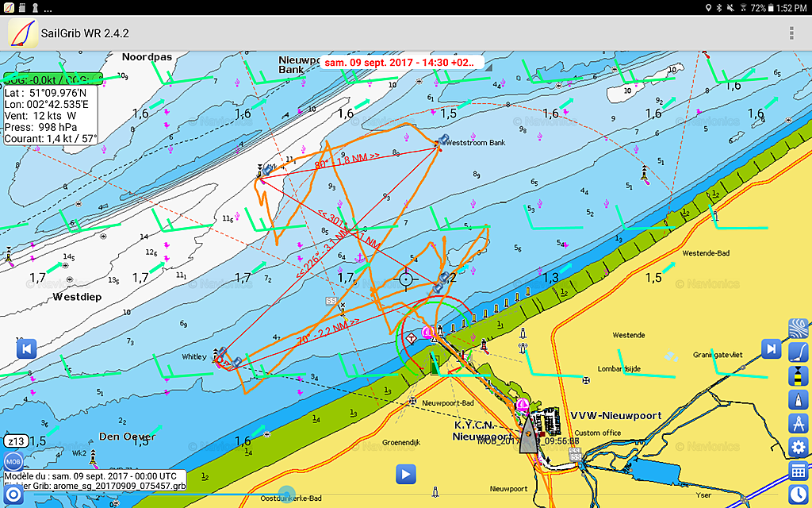Tap the 226° - 3.1 NM route leg label
This screenshot has width=812, height=508.
(322, 252)
